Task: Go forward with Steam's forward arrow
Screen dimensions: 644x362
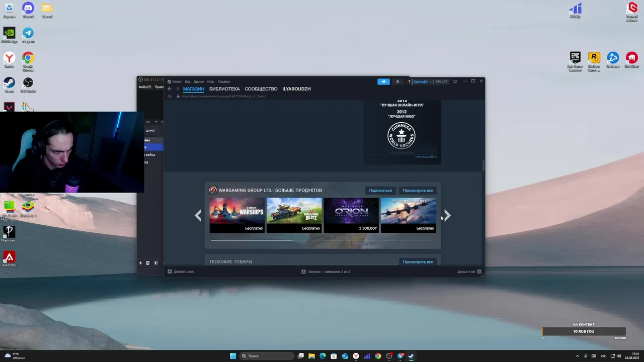Action: [x=177, y=89]
